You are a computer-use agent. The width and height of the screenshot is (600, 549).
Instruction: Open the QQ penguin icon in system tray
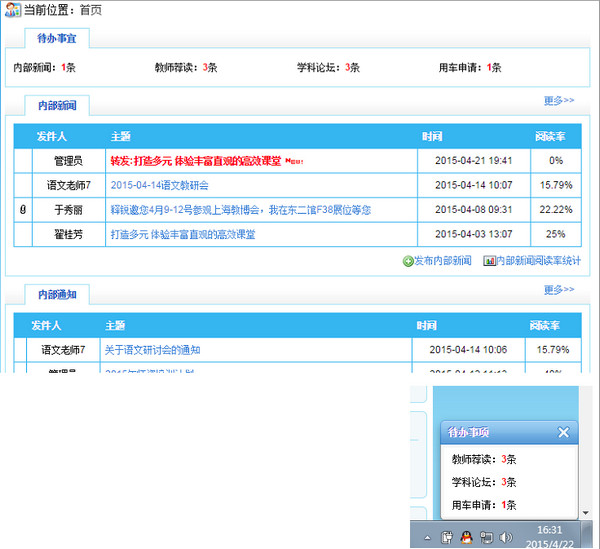pos(465,537)
